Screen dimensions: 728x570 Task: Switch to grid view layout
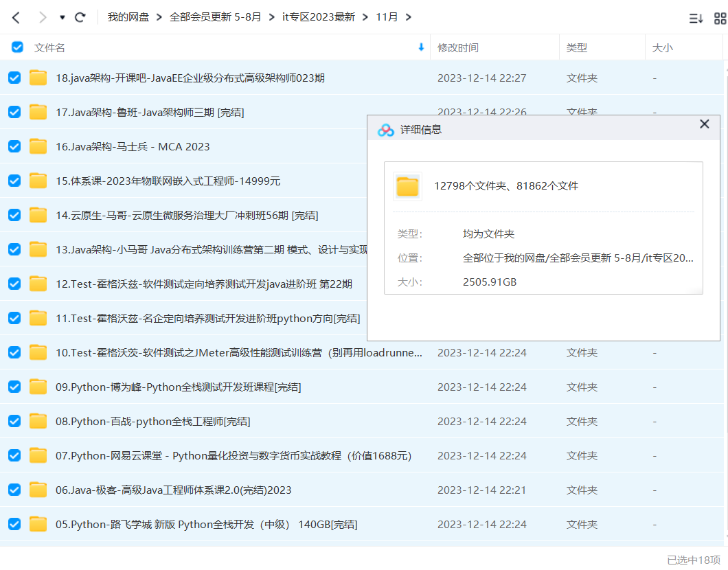pos(720,19)
